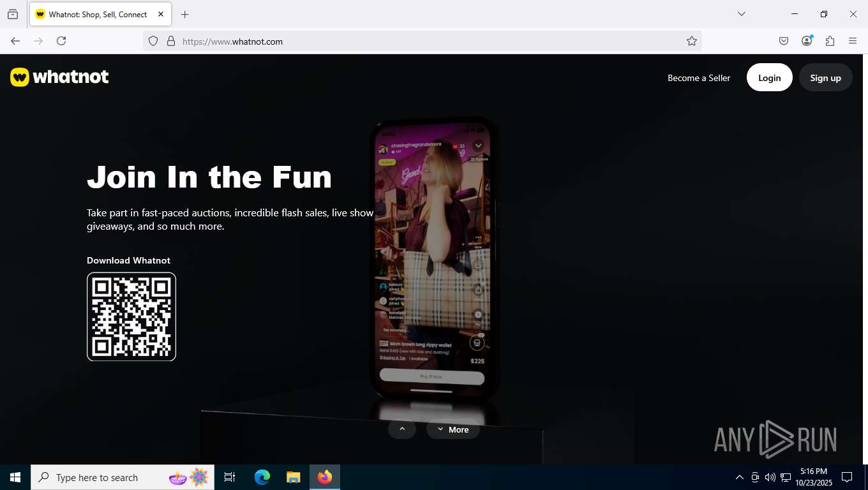Open the Windows Start menu
Screen dimensions: 868x490
point(15,477)
